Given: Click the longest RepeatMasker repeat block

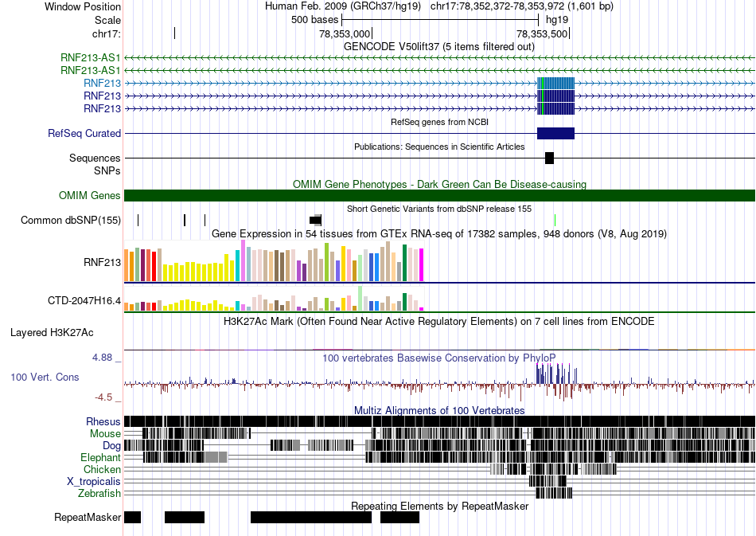Looking at the screenshot, I should click(311, 517).
